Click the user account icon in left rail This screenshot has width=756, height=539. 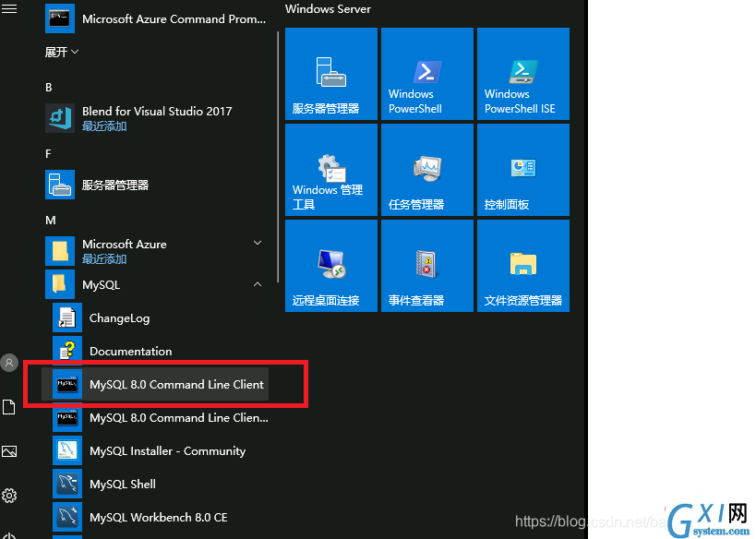pyautogui.click(x=9, y=363)
